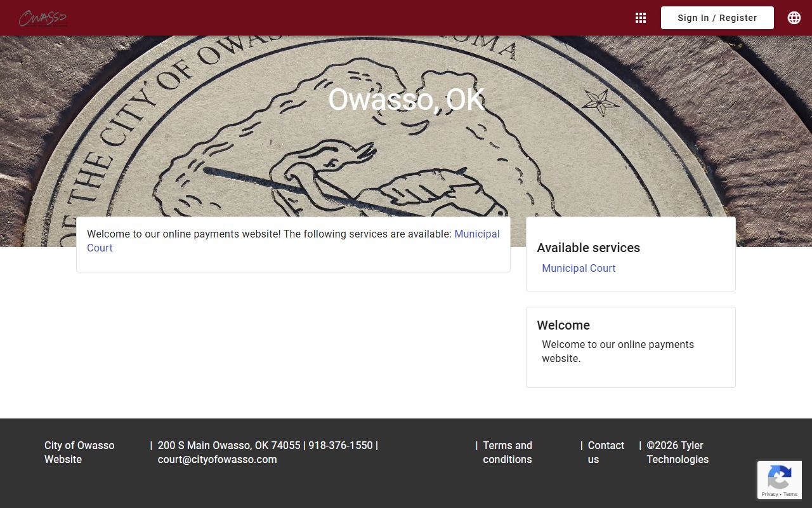Click the "Welcome to our online payments website." card text
The height and width of the screenshot is (508, 812).
click(618, 351)
